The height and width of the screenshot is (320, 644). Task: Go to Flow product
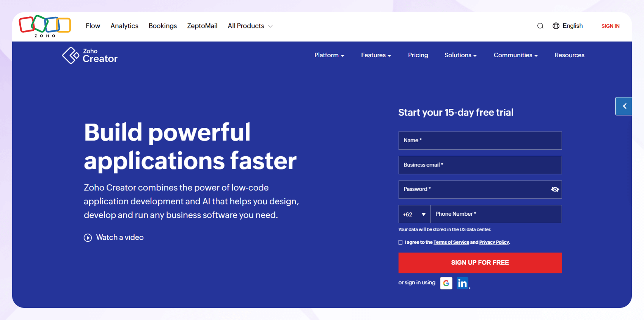[x=93, y=26]
